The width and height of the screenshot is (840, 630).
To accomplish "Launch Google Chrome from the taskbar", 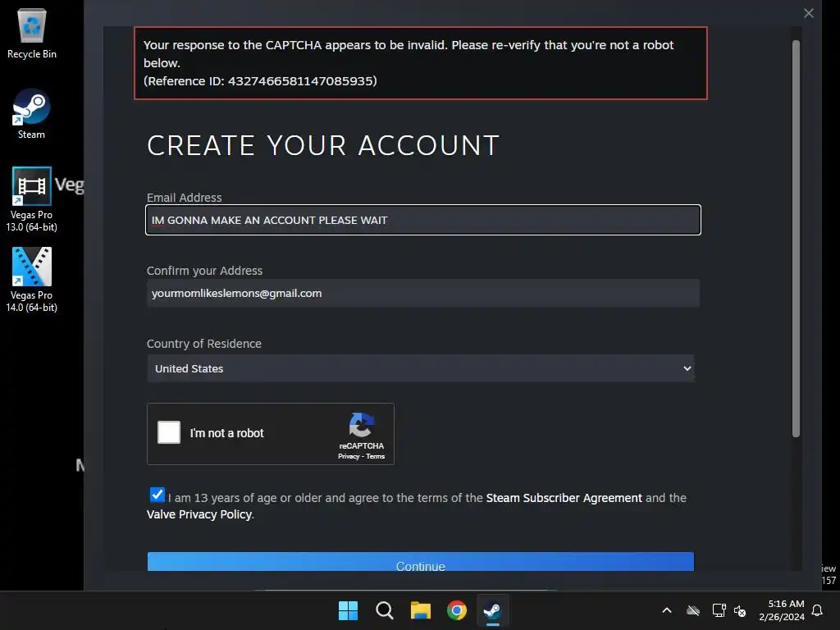I will coord(457,610).
